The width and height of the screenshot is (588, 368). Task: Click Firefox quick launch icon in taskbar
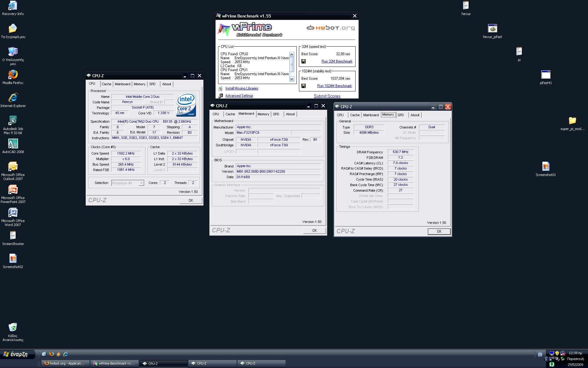pos(51,354)
